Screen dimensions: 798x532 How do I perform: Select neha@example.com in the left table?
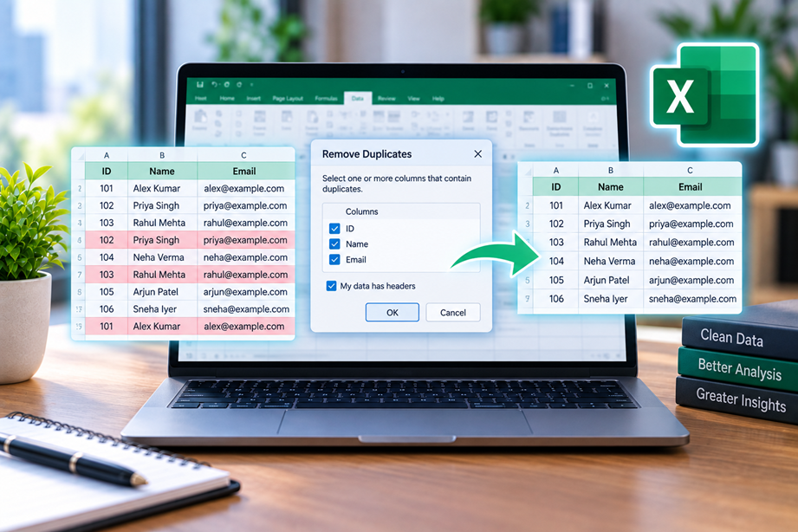pyautogui.click(x=245, y=257)
